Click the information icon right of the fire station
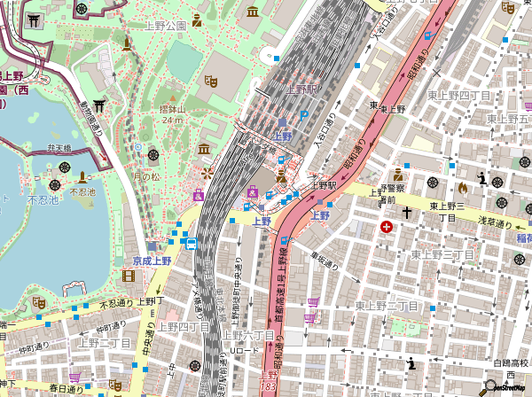 (x=482, y=178)
